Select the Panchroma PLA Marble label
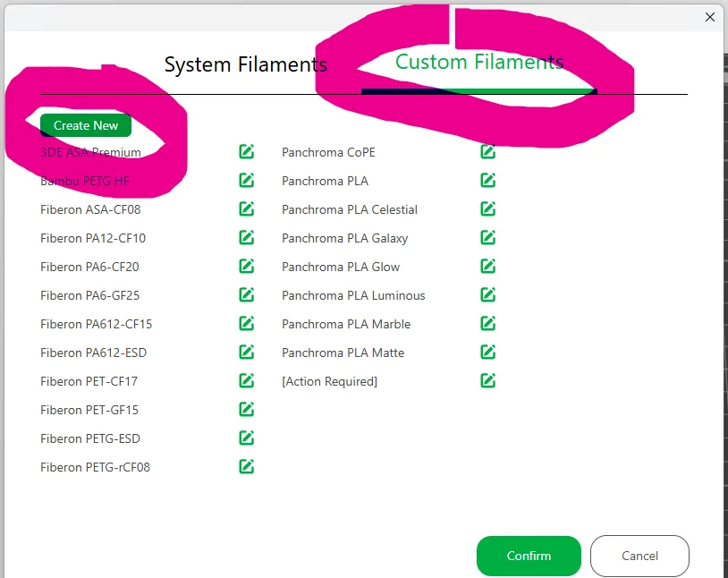This screenshot has height=578, width=728. 346,324
